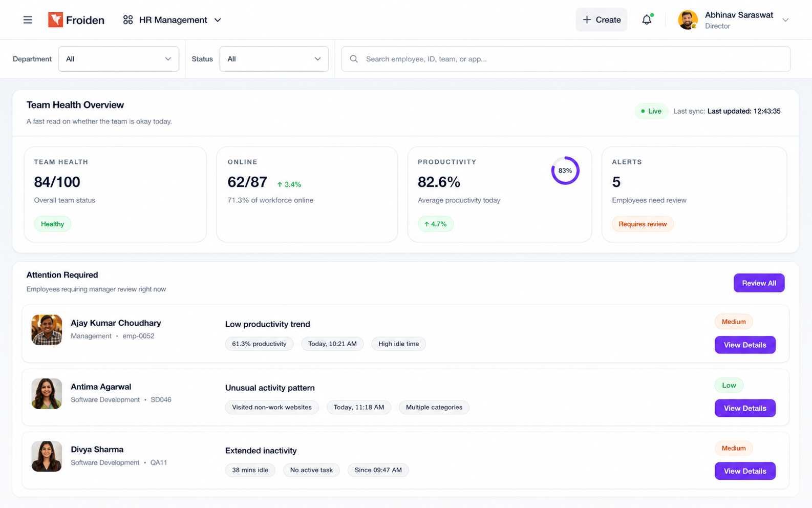
Task: Click the Requires review badge
Action: (x=643, y=224)
